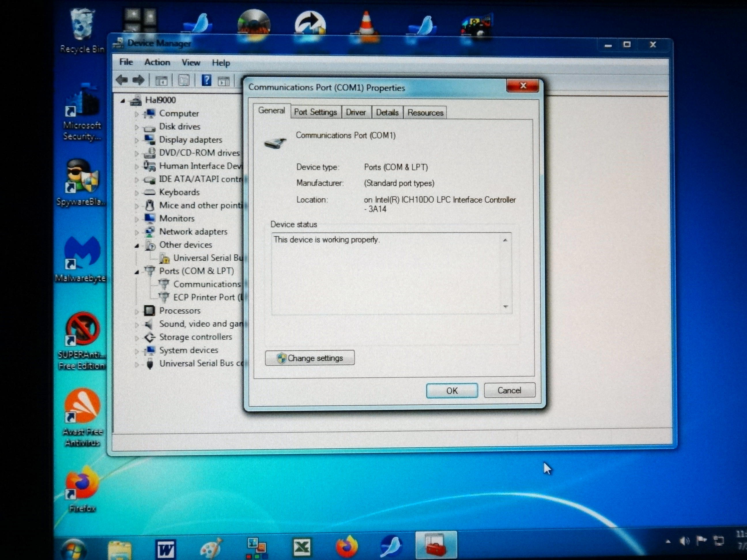
Task: Click Firefox icon in the taskbar
Action: pos(347,546)
